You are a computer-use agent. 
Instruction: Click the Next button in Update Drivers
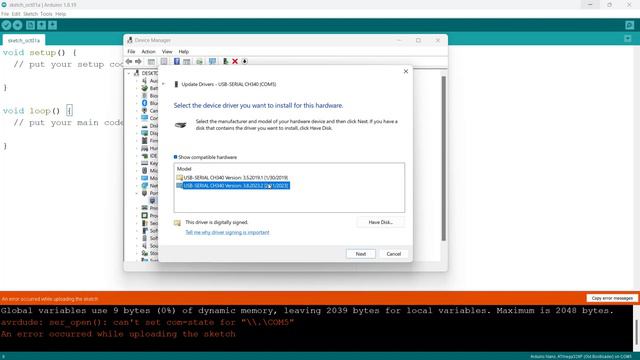click(361, 254)
